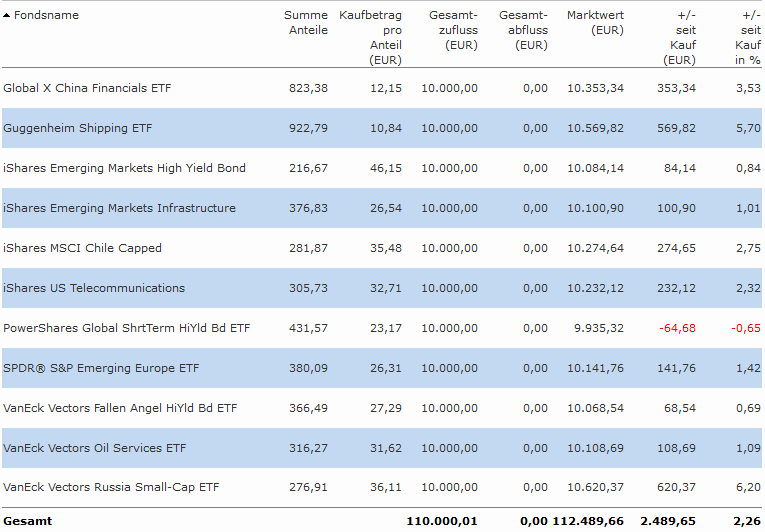Sort by Gesamtzufluss (EUR) column
The image size is (765, 532).
pos(453,30)
